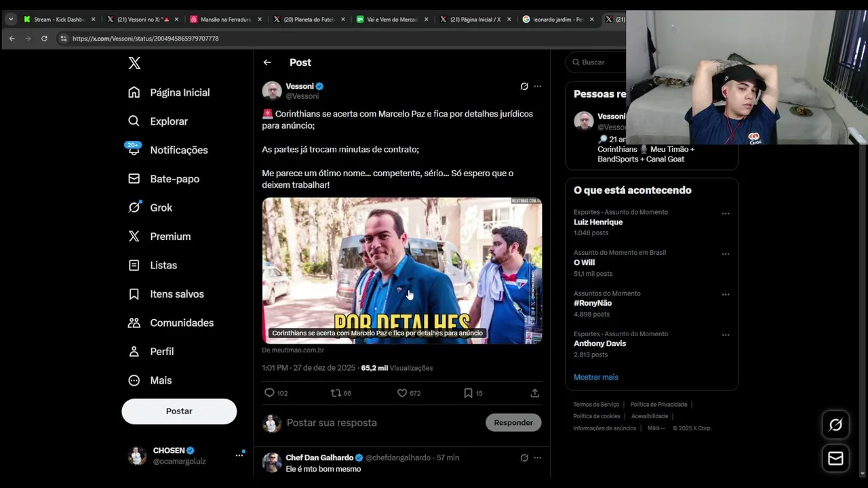Click CHOSEN account avatar at bottom
This screenshot has height=488, width=868.
pyautogui.click(x=138, y=455)
